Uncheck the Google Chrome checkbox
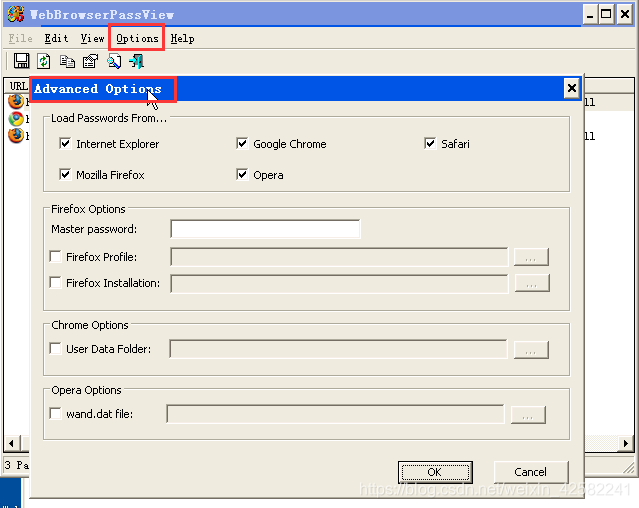This screenshot has height=508, width=639. click(242, 143)
